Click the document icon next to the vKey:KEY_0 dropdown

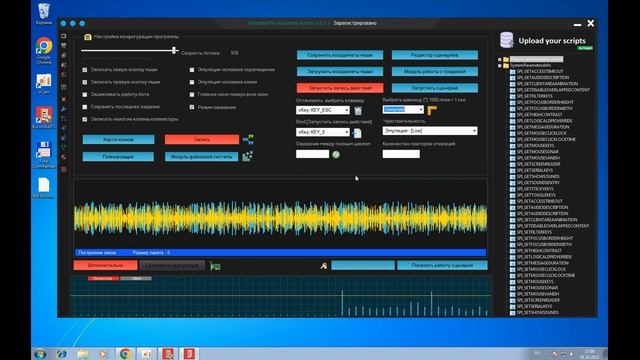point(357,133)
